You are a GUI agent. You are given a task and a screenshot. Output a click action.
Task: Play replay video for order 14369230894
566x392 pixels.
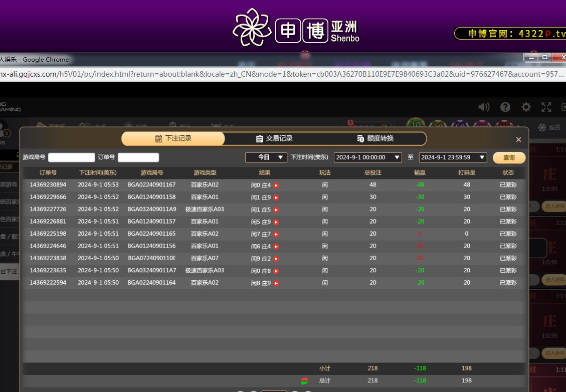[x=276, y=185]
